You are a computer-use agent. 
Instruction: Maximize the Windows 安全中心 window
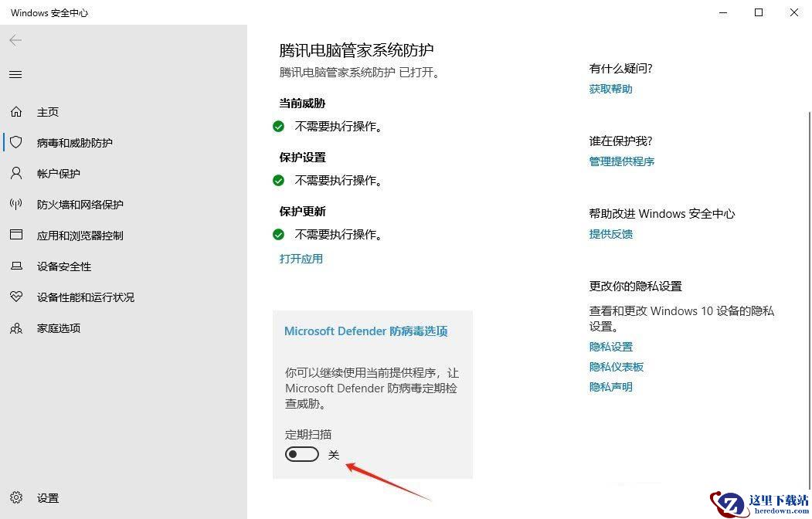[x=759, y=12]
